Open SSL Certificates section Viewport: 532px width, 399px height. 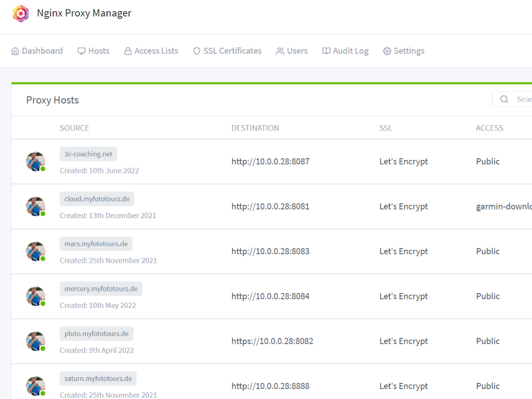pos(227,51)
